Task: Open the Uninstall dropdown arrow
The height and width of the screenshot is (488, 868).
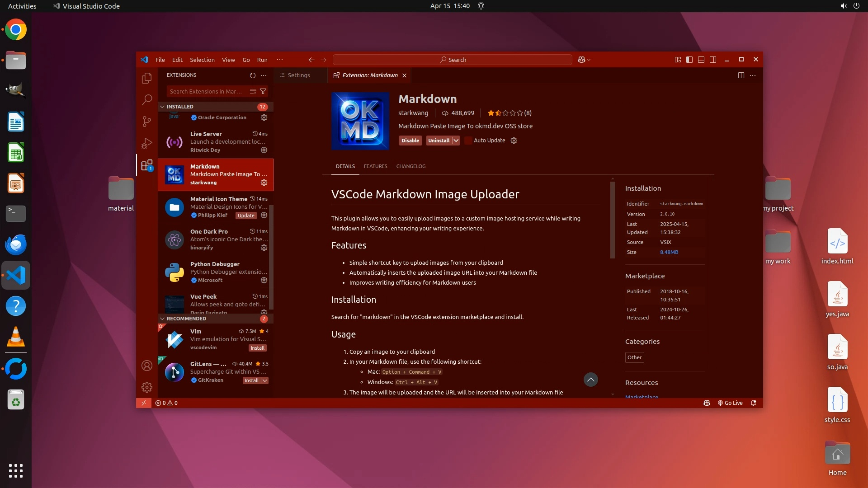Action: pyautogui.click(x=456, y=141)
